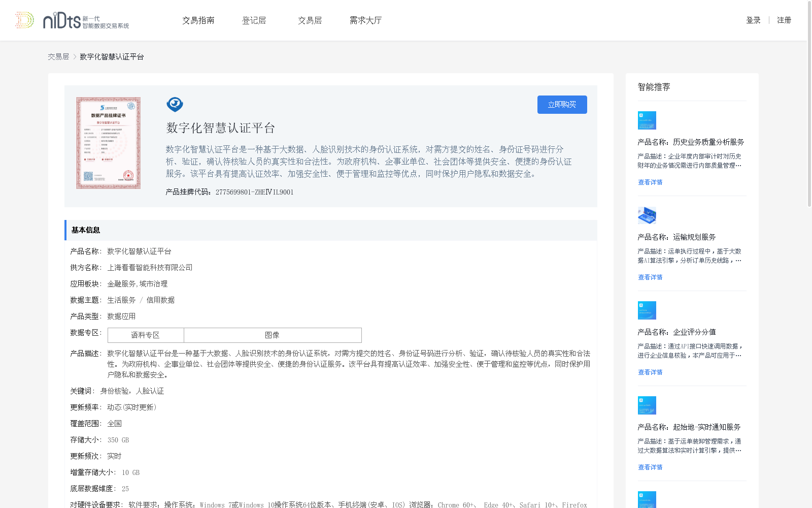Click the colorful D logo icon
The image size is (812, 508).
pos(24,20)
